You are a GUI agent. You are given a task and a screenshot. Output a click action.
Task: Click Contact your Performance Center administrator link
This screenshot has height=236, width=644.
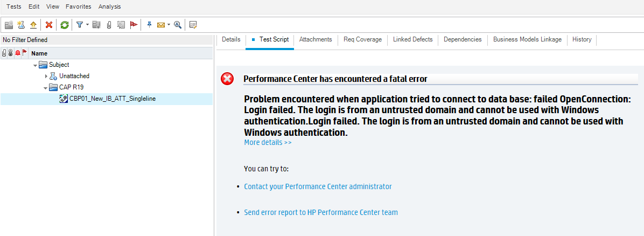click(x=318, y=186)
